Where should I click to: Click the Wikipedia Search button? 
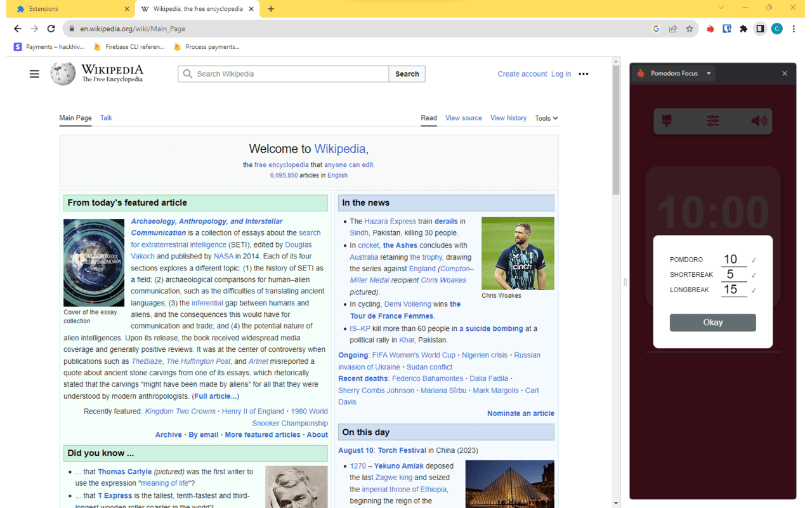(407, 74)
